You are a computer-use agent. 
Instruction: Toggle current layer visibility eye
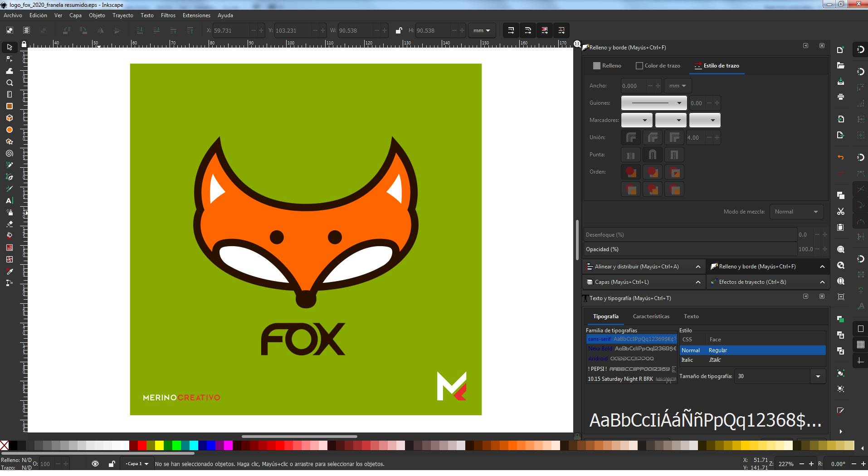pos(95,464)
